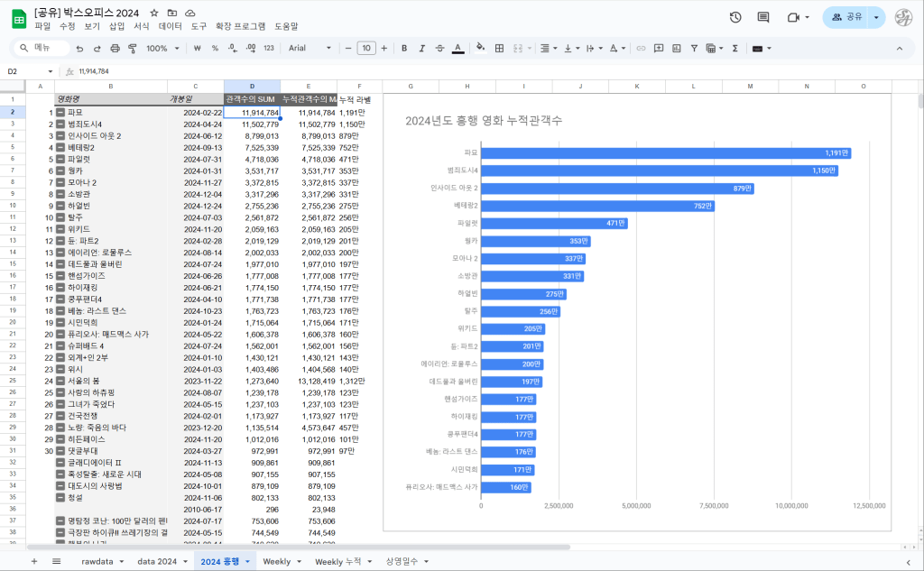
Task: Apply strikethrough formatting
Action: 439,48
